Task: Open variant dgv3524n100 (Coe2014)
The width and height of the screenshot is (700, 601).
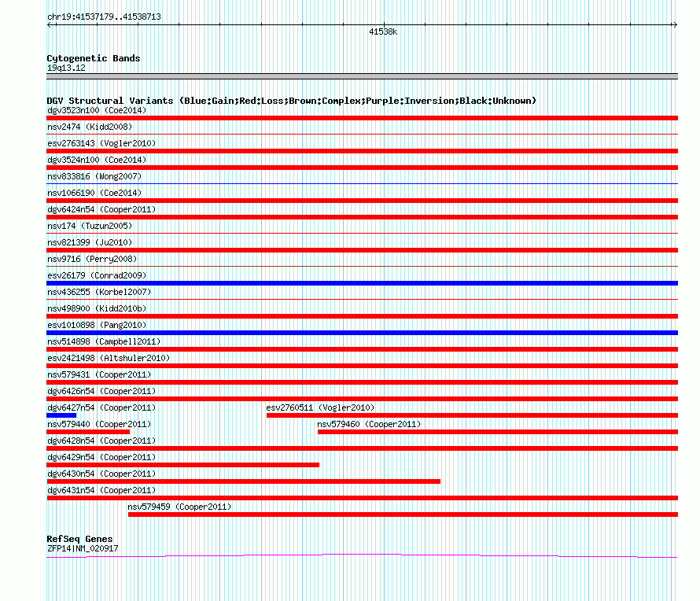Action: pyautogui.click(x=97, y=160)
